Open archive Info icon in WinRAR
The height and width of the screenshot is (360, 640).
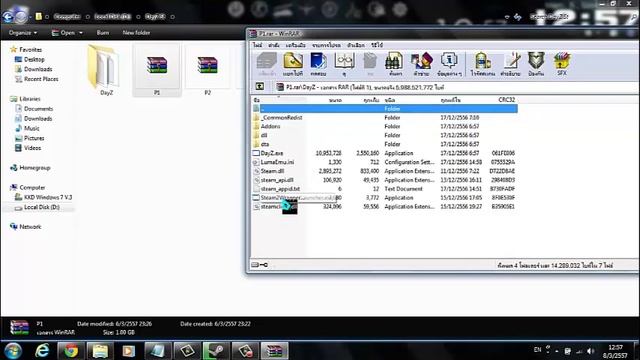tap(449, 64)
